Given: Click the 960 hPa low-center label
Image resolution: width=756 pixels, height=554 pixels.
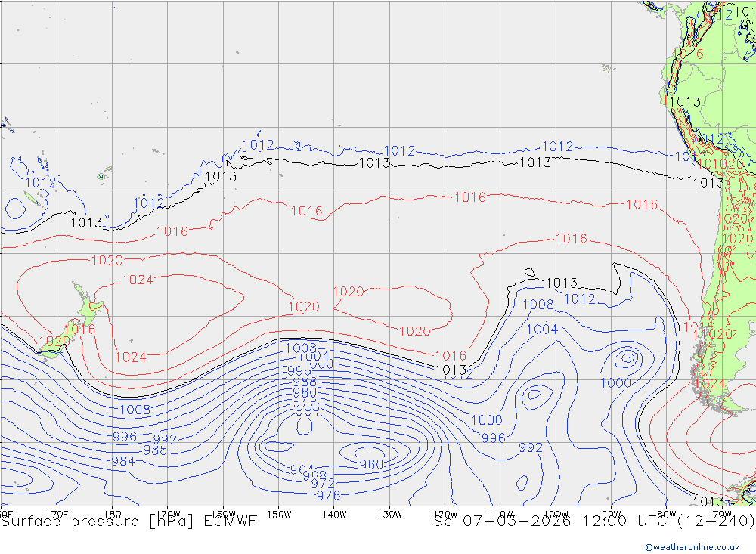Looking at the screenshot, I should [x=371, y=464].
